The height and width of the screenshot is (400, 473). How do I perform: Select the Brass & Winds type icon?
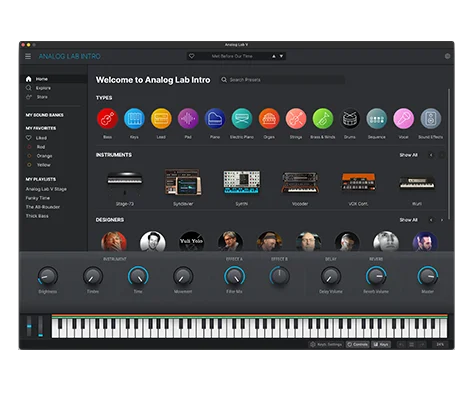point(323,118)
